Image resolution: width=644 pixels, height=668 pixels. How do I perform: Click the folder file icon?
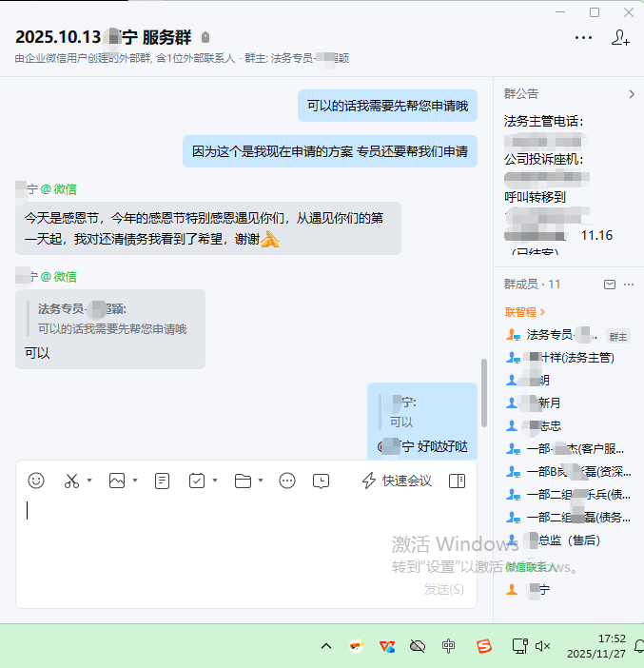(x=243, y=481)
